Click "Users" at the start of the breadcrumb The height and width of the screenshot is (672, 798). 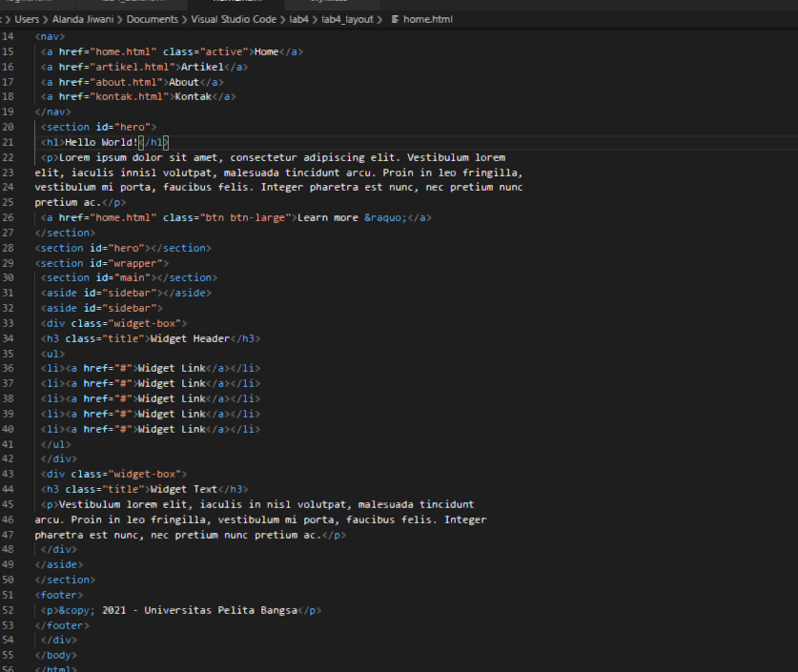click(x=27, y=18)
